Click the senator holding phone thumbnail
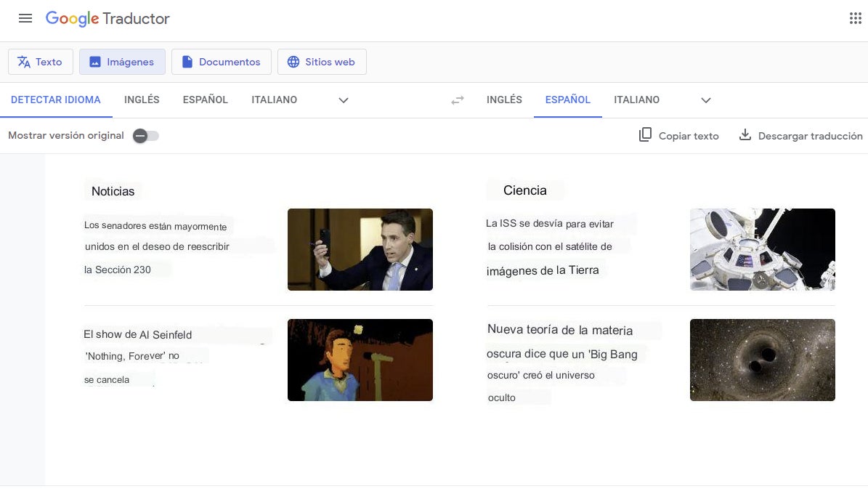This screenshot has width=868, height=489. (x=360, y=249)
